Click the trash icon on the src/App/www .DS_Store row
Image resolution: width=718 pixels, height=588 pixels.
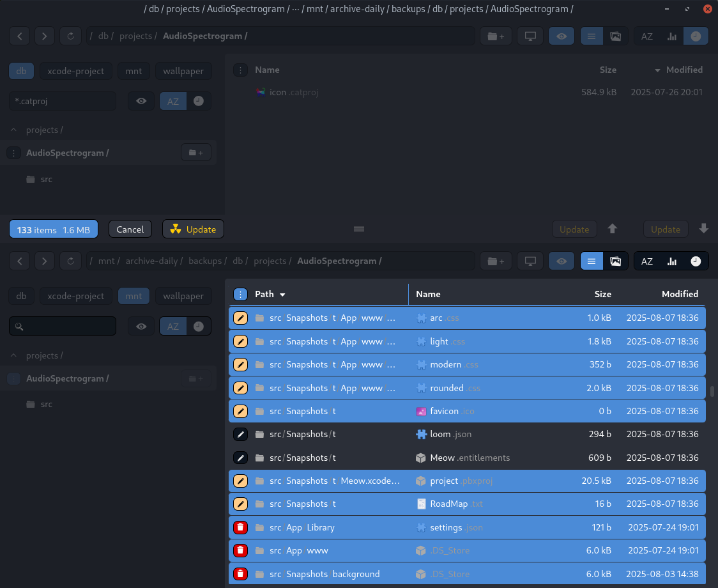(x=240, y=550)
